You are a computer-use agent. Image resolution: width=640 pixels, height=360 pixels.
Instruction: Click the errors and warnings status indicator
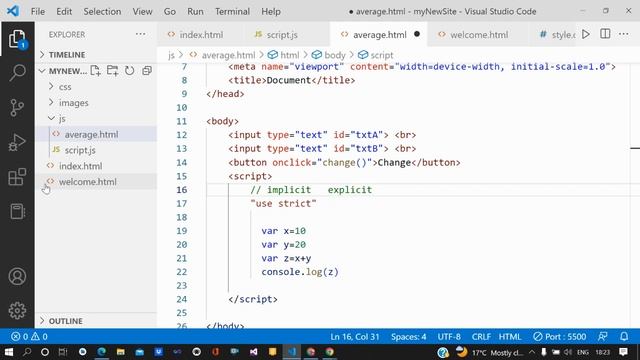tap(29, 337)
